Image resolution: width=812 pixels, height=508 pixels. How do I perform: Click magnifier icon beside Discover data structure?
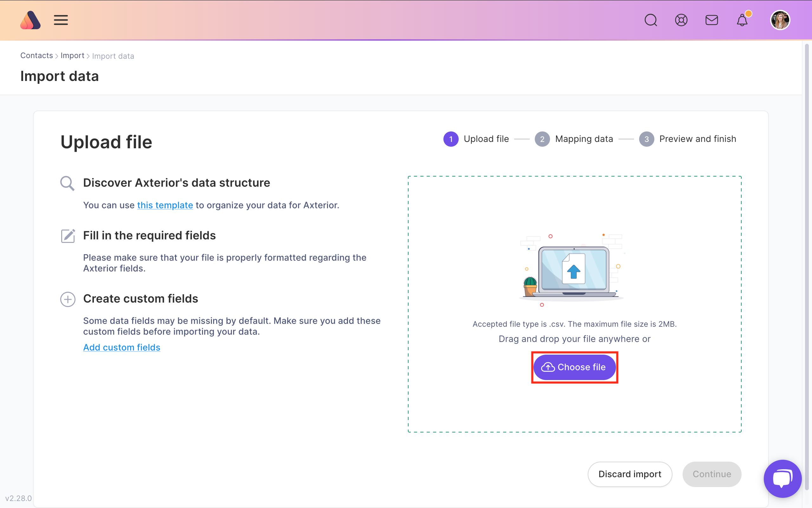click(68, 183)
